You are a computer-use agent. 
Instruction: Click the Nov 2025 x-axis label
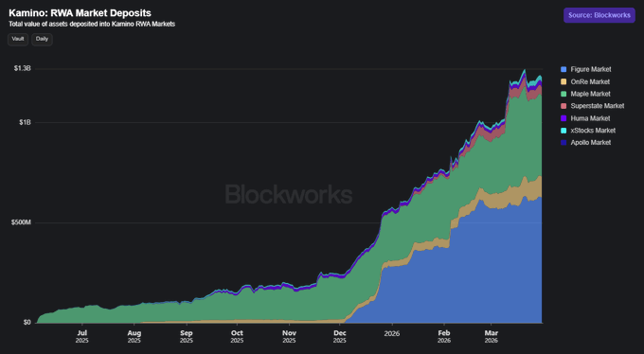[289, 336]
